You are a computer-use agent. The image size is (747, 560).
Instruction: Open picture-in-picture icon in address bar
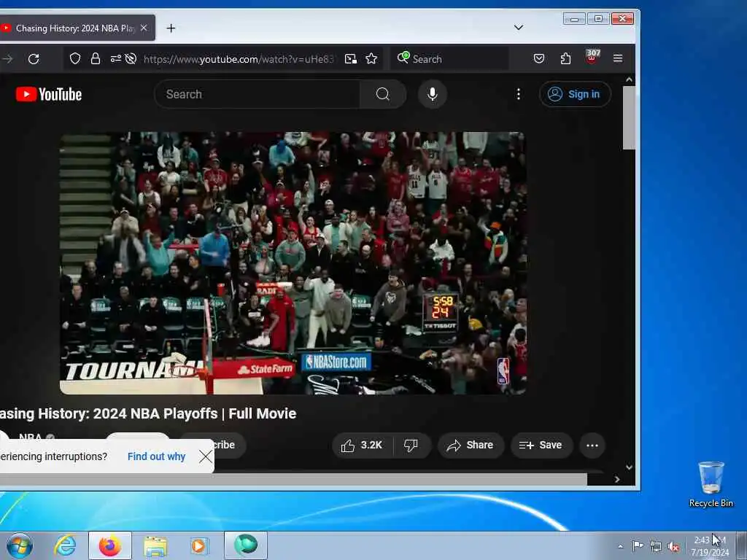(351, 58)
